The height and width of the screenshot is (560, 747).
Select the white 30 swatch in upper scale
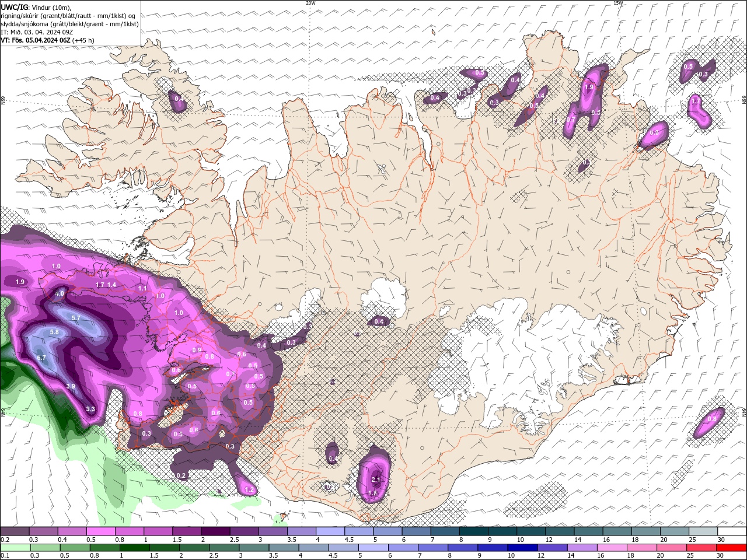732,531
